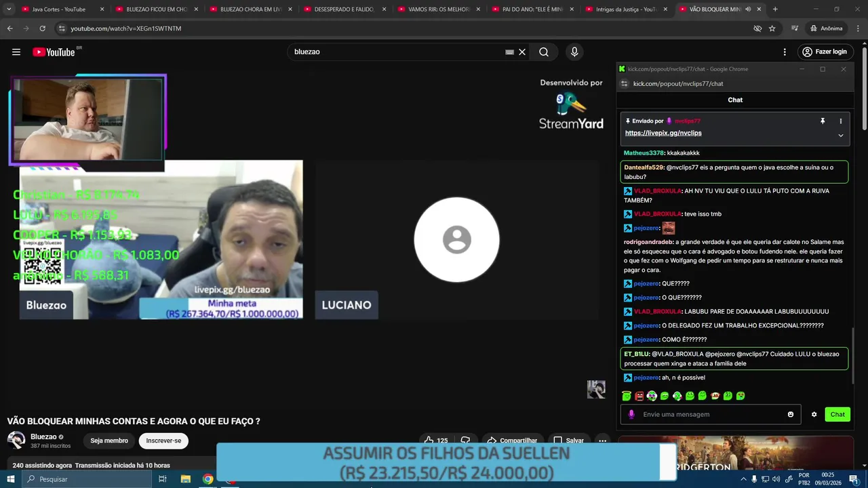Subscribe with the Inscrever-se button
The width and height of the screenshot is (868, 488).
click(163, 441)
